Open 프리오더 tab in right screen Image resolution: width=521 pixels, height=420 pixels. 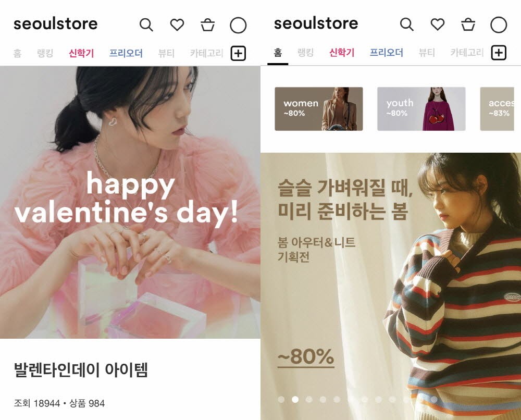coord(387,53)
